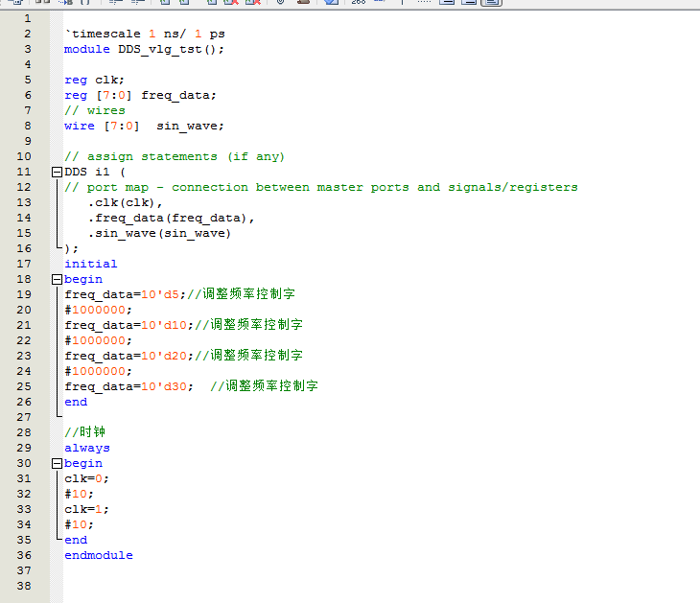Collapse the DDS i1 instance fold marker

point(57,172)
